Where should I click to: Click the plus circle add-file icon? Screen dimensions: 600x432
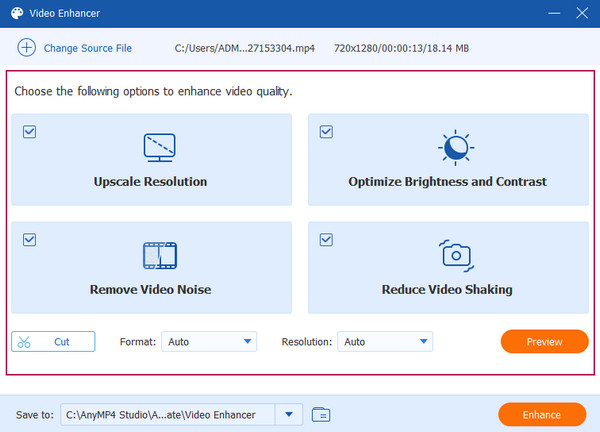pyautogui.click(x=26, y=48)
